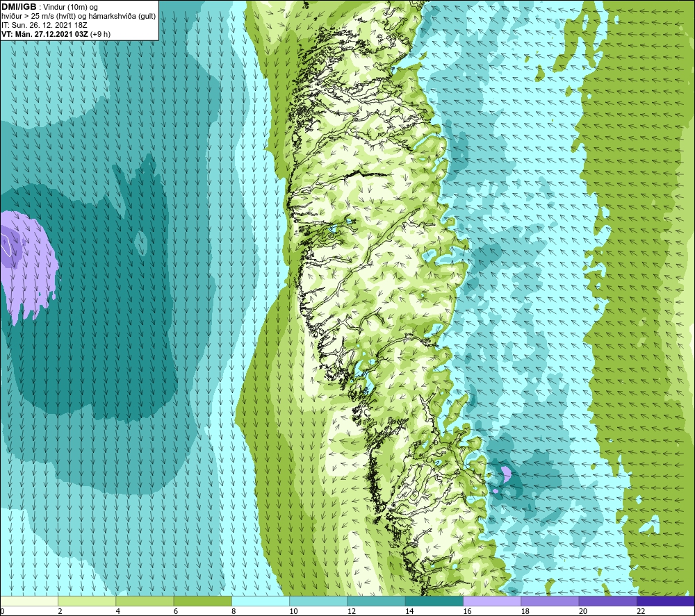The width and height of the screenshot is (695, 616).
Task: Click the dark teal 14–16 m/s swatch
Action: [434, 601]
